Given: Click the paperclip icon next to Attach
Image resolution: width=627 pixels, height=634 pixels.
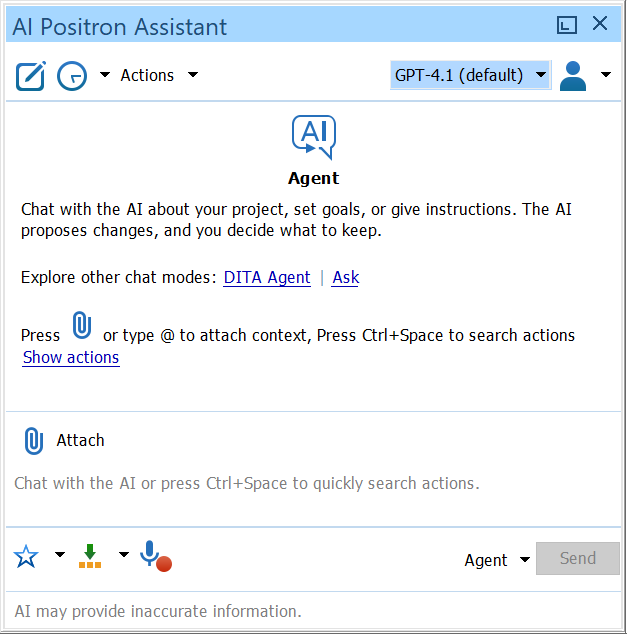Looking at the screenshot, I should (x=34, y=441).
